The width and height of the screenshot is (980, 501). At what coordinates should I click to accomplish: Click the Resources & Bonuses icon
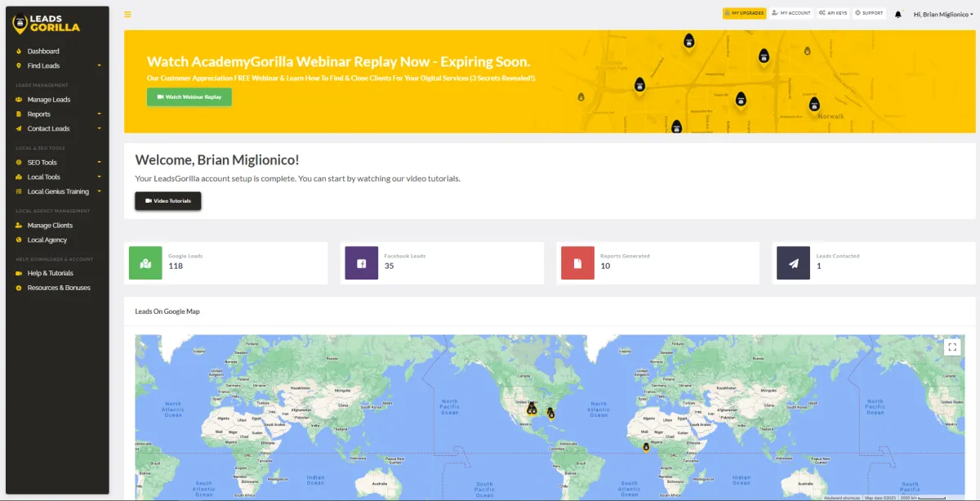(19, 289)
